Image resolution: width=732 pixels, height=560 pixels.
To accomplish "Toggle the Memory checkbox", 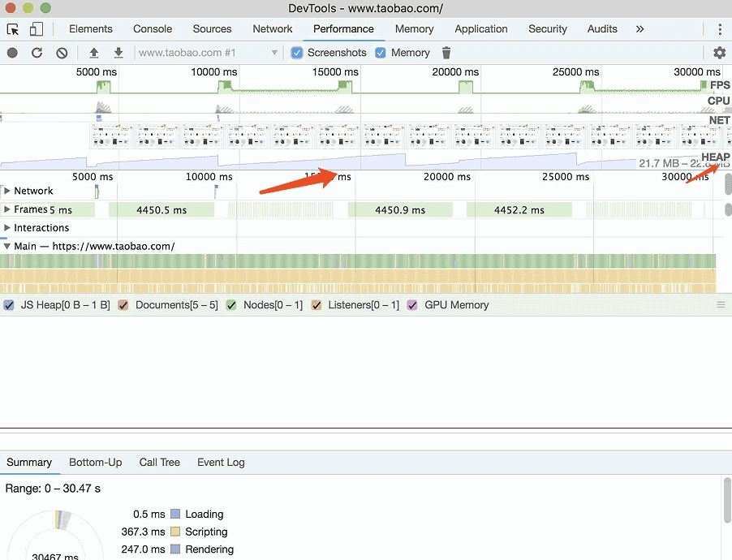I will coord(381,53).
